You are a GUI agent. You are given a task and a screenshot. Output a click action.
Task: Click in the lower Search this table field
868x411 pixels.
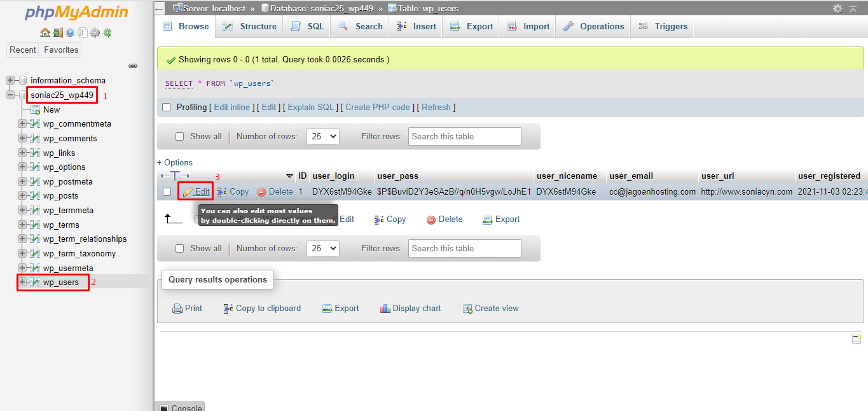(x=464, y=249)
